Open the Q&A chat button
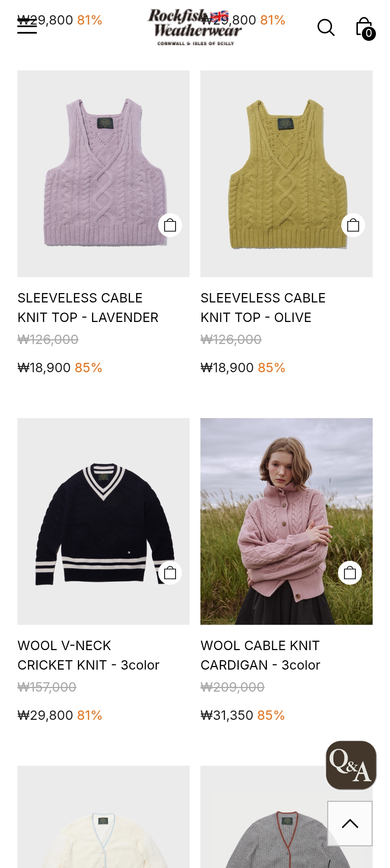 [351, 765]
